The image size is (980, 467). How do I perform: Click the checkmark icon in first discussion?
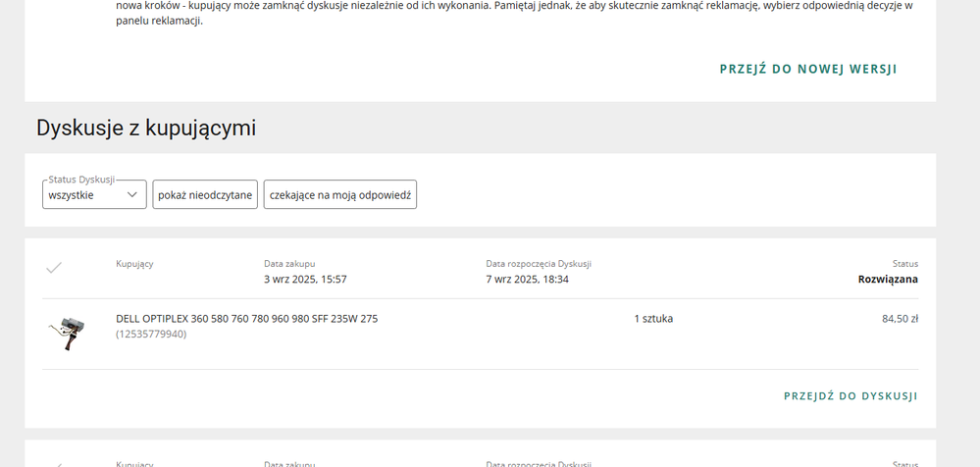(x=54, y=268)
